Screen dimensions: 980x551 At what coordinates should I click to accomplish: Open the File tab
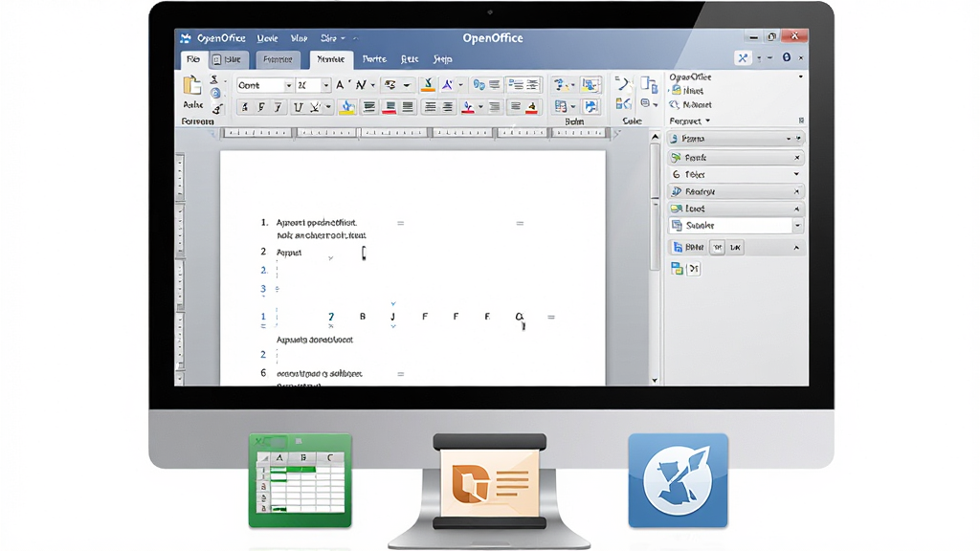pos(193,59)
